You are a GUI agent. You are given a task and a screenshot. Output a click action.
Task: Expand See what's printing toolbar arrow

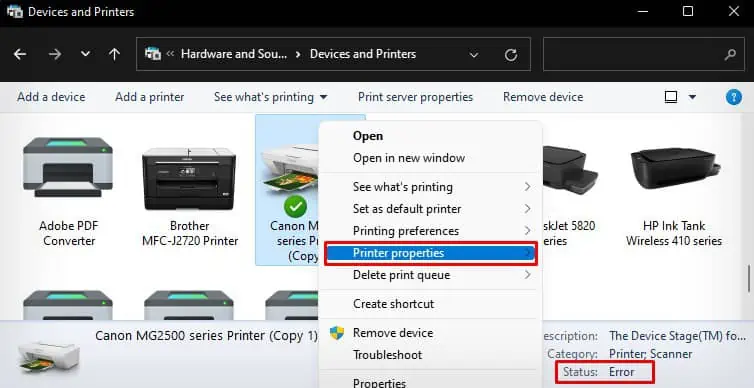(x=324, y=97)
